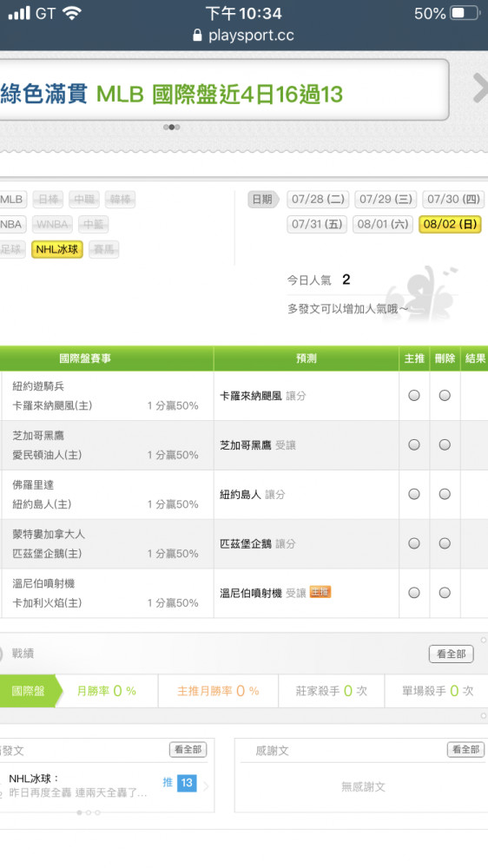Screen dimensions: 488x868
Task: Select first post pagination dot
Action: (79, 812)
